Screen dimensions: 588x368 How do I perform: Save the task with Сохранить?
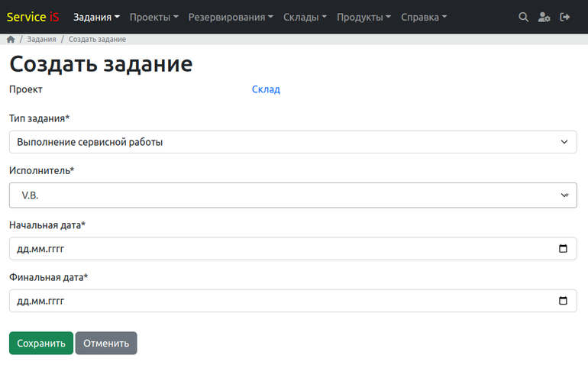(x=41, y=344)
